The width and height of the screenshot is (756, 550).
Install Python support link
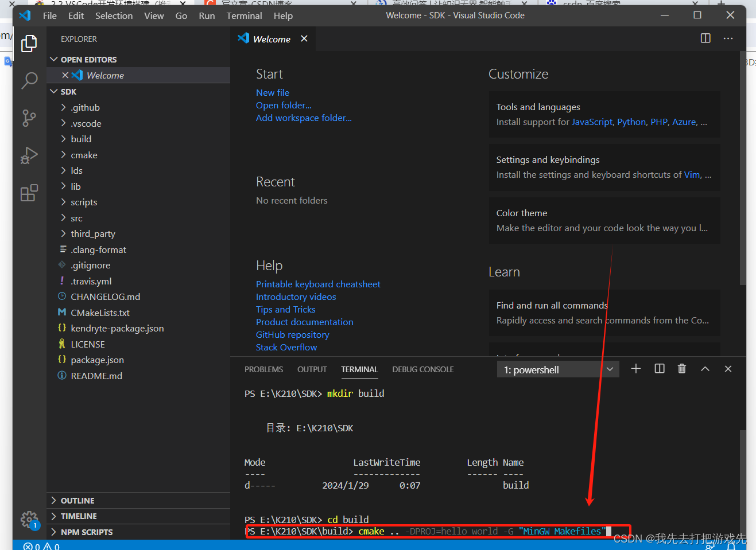pyautogui.click(x=631, y=122)
